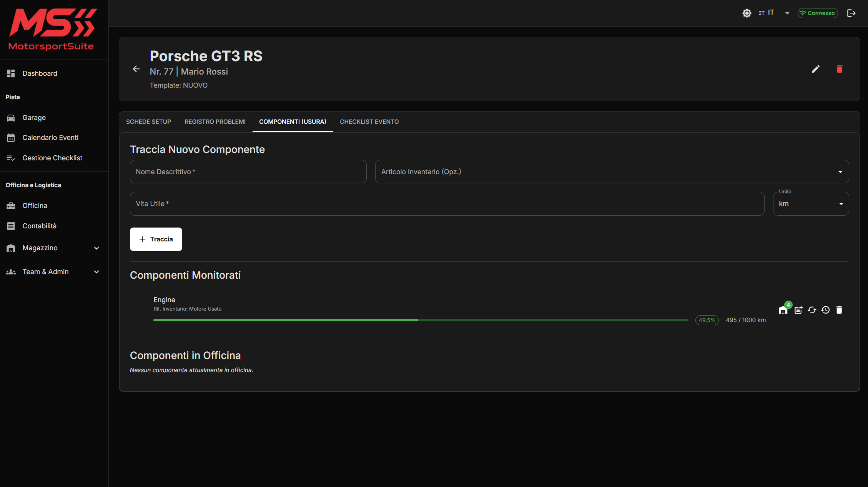Open the IT language dropdown
This screenshot has height=487, width=868.
(x=773, y=13)
